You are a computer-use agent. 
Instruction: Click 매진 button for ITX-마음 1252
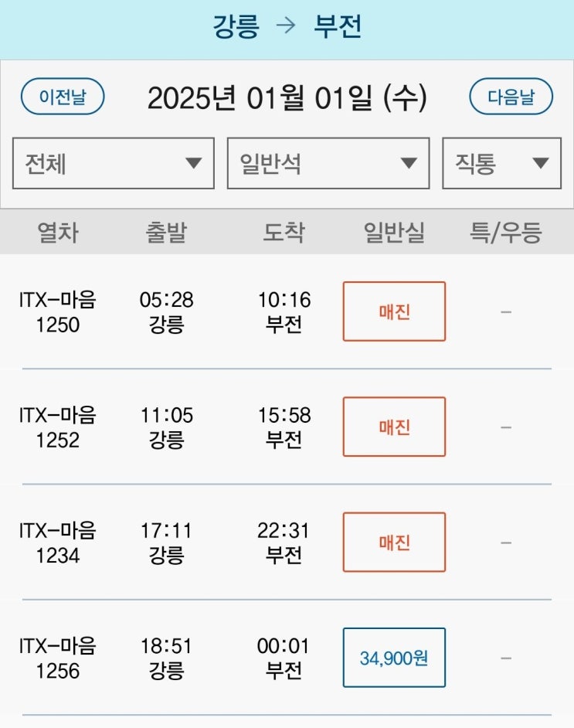(x=394, y=427)
